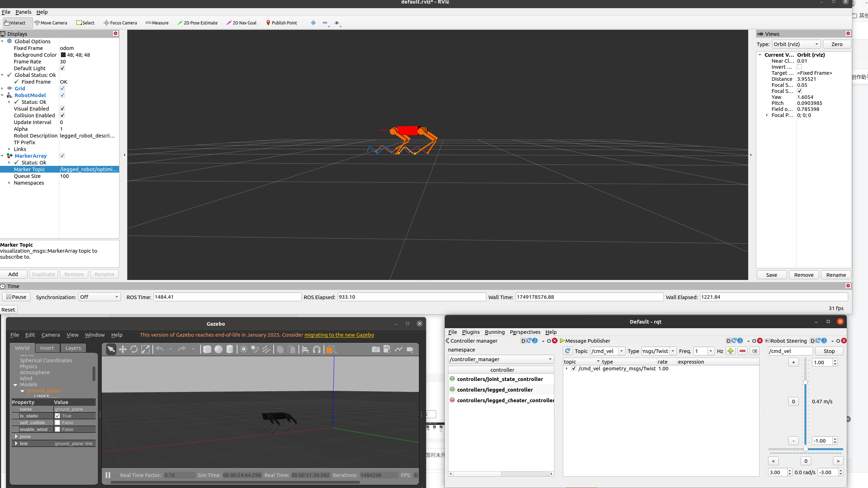Click the Gazebo snap magnet icon
This screenshot has height=488, width=868.
pyautogui.click(x=317, y=349)
